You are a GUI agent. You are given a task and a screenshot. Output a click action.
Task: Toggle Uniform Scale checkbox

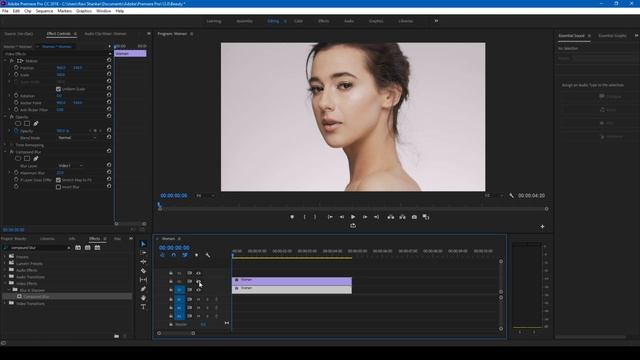tap(58, 89)
